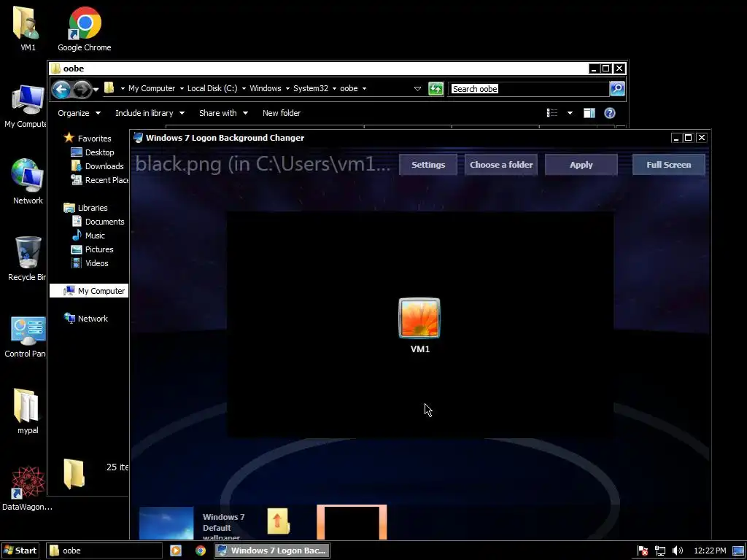The height and width of the screenshot is (560, 747).
Task: Switch to the oobe taskbar button
Action: [x=104, y=551]
